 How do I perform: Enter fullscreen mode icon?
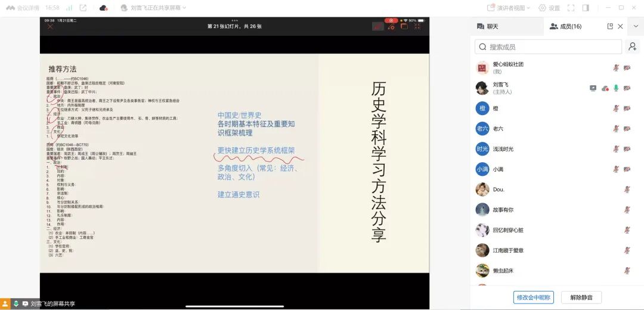pos(571,8)
